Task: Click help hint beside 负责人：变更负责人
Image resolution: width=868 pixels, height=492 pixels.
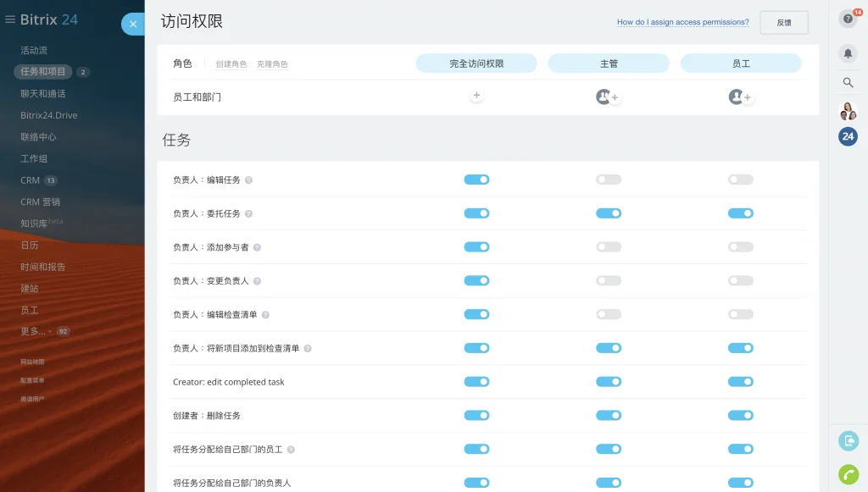Action: pyautogui.click(x=257, y=281)
